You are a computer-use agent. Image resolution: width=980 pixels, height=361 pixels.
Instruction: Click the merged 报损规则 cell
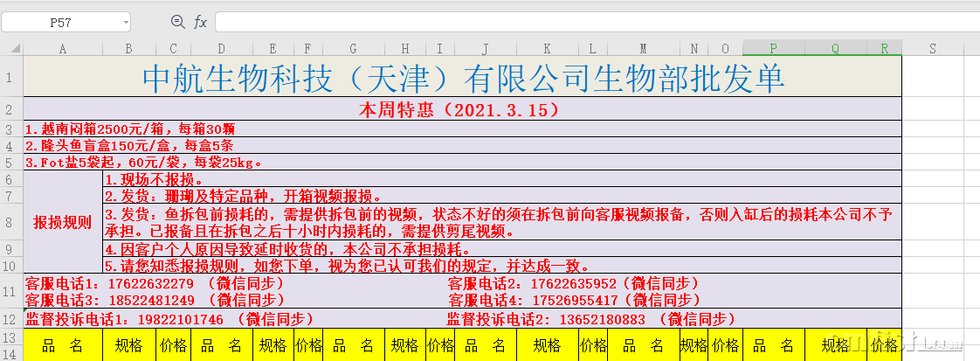63,221
